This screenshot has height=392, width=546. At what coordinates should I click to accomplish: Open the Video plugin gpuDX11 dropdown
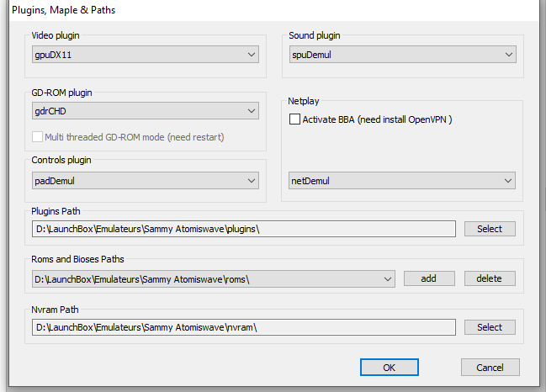pos(146,55)
